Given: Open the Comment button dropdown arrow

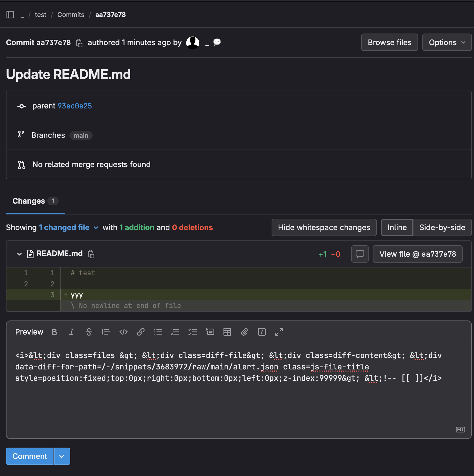Looking at the screenshot, I should coord(62,456).
